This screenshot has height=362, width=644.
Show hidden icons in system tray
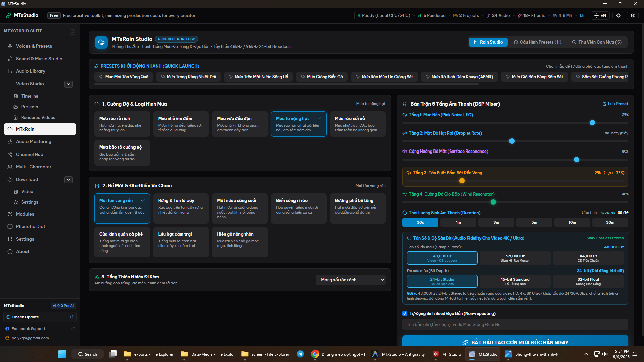tap(586, 354)
